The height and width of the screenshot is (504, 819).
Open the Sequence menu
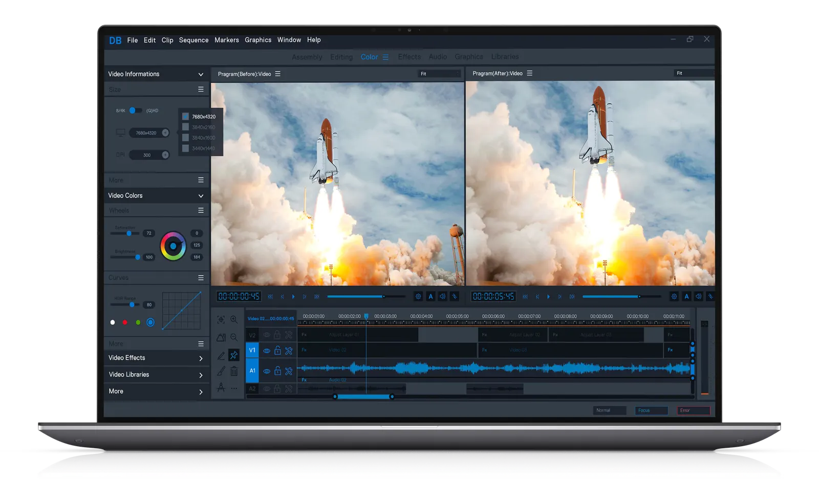[x=193, y=40]
